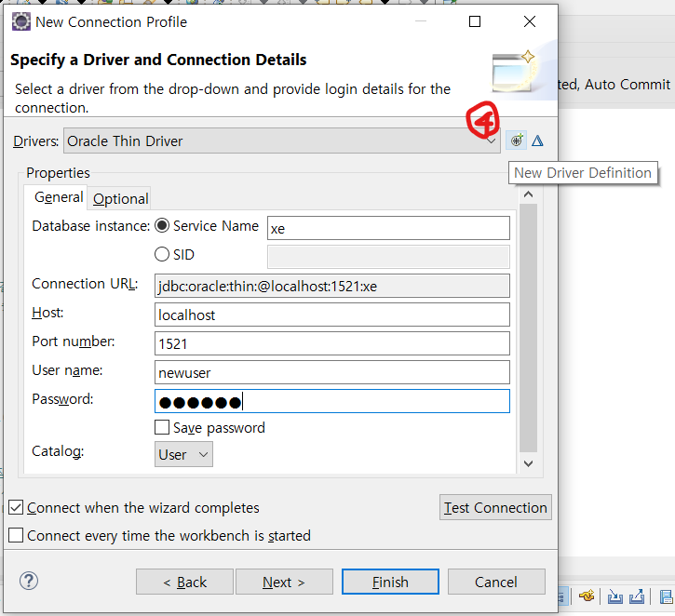Open the Catalog dropdown

tap(183, 455)
